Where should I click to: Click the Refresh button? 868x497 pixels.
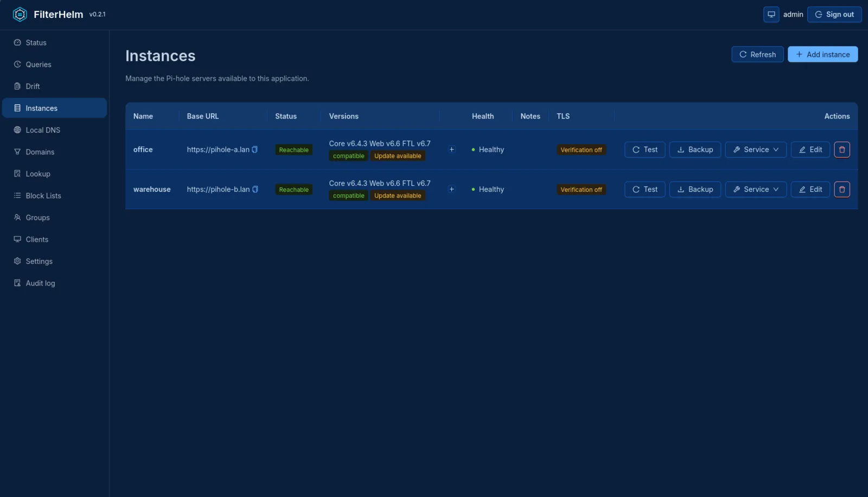click(x=757, y=54)
